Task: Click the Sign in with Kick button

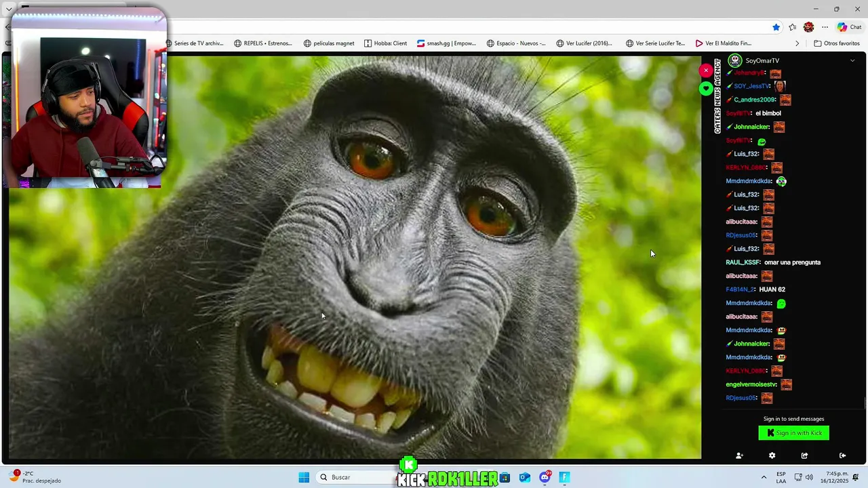Action: (794, 433)
